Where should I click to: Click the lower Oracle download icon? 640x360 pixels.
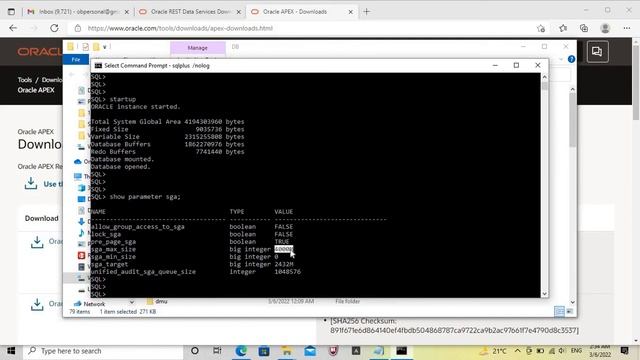37,304
